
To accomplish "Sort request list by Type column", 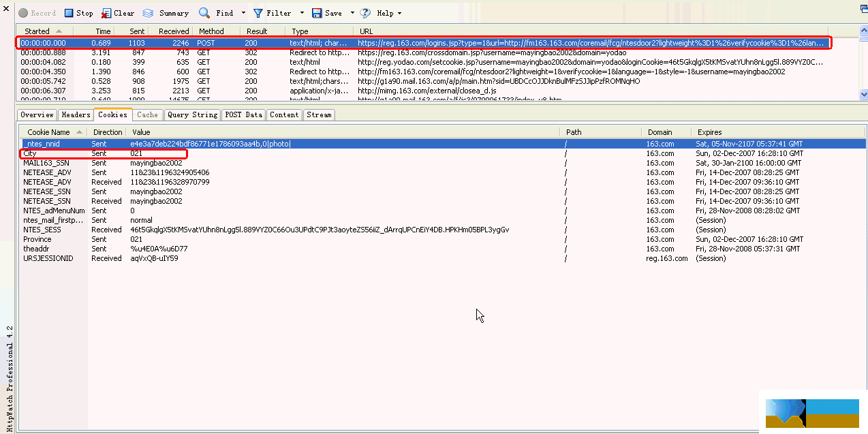I will 319,31.
